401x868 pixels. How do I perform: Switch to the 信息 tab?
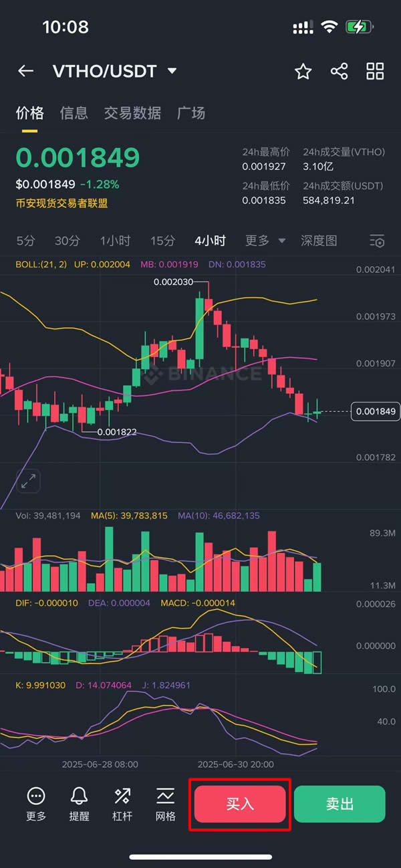pos(74,113)
